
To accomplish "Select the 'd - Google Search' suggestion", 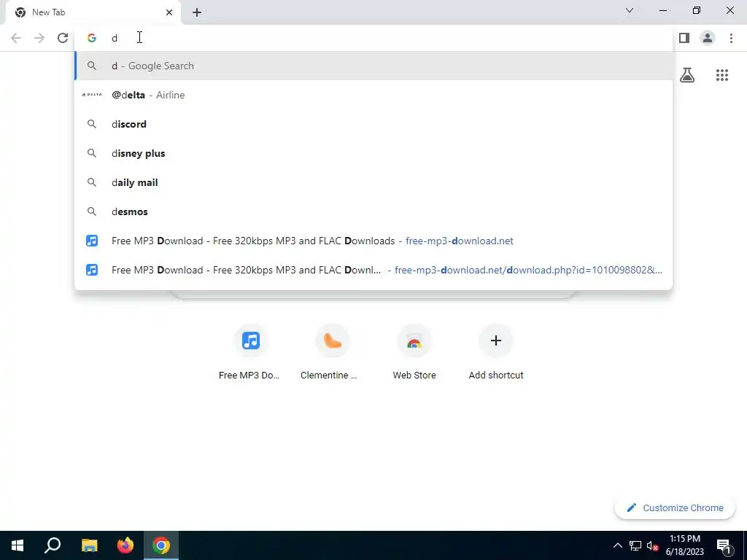I will coord(373,66).
